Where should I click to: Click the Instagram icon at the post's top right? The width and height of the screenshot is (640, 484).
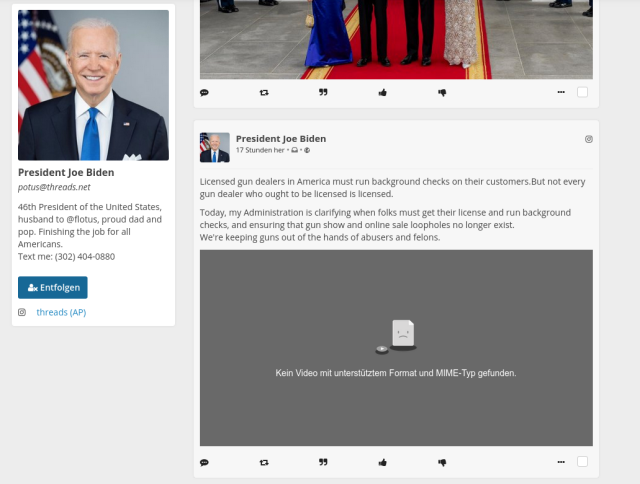[x=588, y=139]
